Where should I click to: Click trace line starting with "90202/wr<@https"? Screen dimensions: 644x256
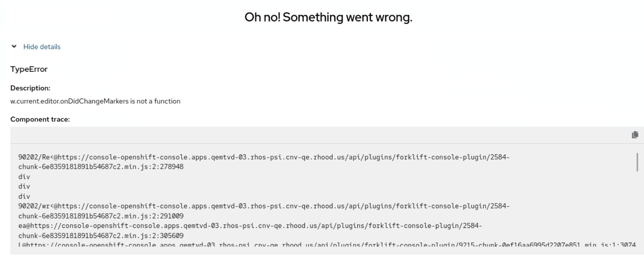[x=264, y=206]
